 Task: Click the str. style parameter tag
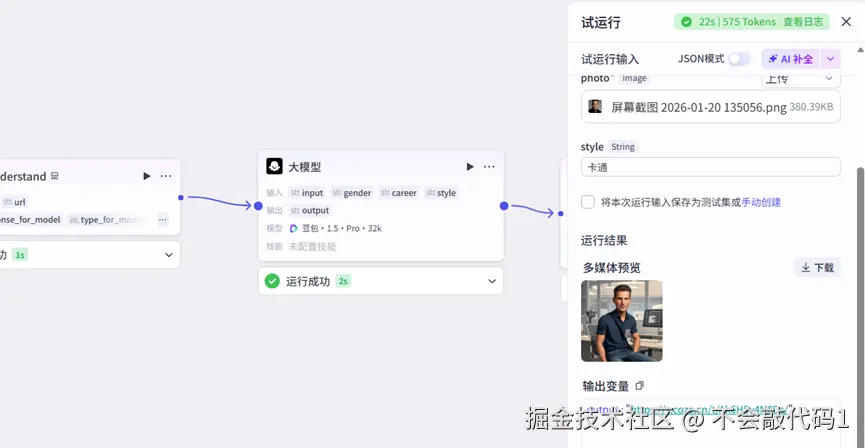(441, 193)
